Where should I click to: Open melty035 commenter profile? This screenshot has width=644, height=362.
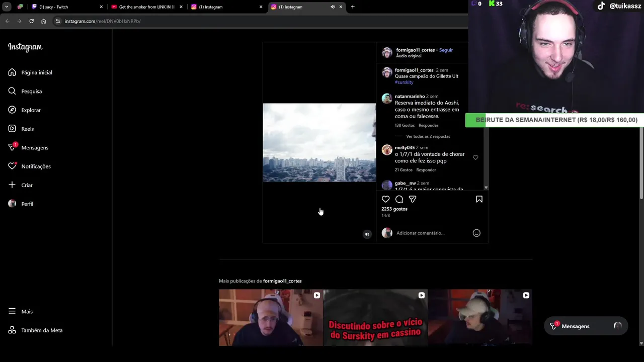(x=405, y=148)
